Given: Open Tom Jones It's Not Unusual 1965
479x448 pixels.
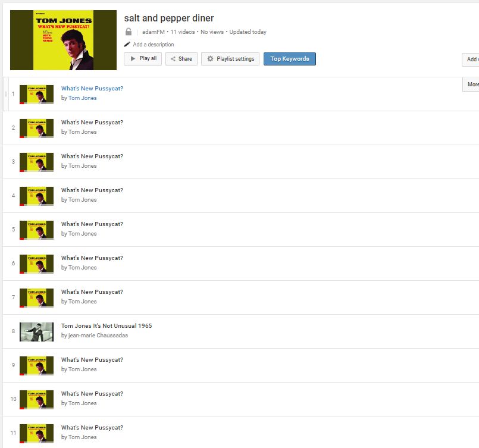Looking at the screenshot, I should click(107, 326).
